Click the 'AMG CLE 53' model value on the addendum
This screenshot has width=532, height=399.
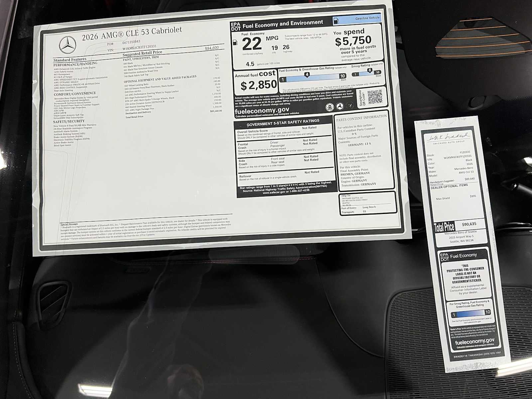(466, 172)
